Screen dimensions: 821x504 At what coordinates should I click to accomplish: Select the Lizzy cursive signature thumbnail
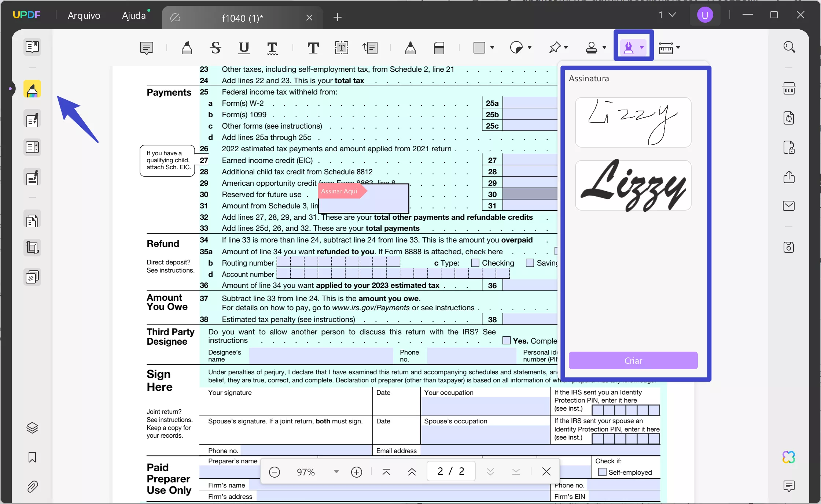(x=633, y=185)
